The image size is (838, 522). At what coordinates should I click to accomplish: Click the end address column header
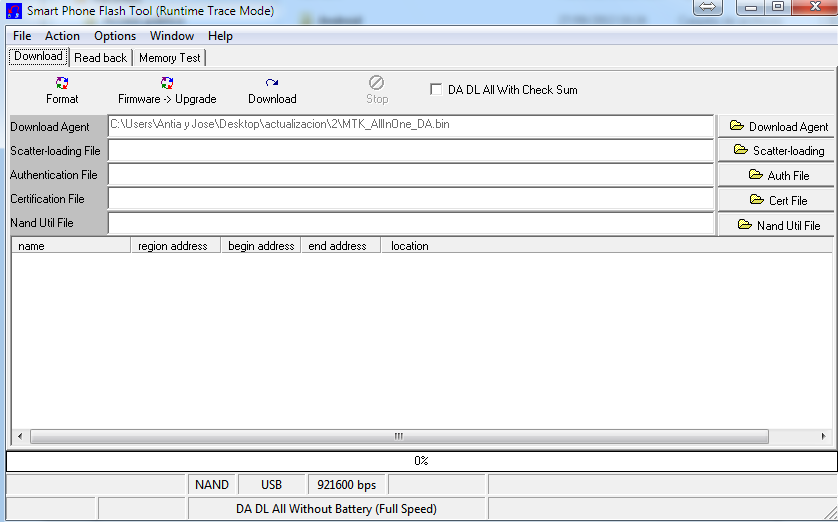(x=340, y=246)
